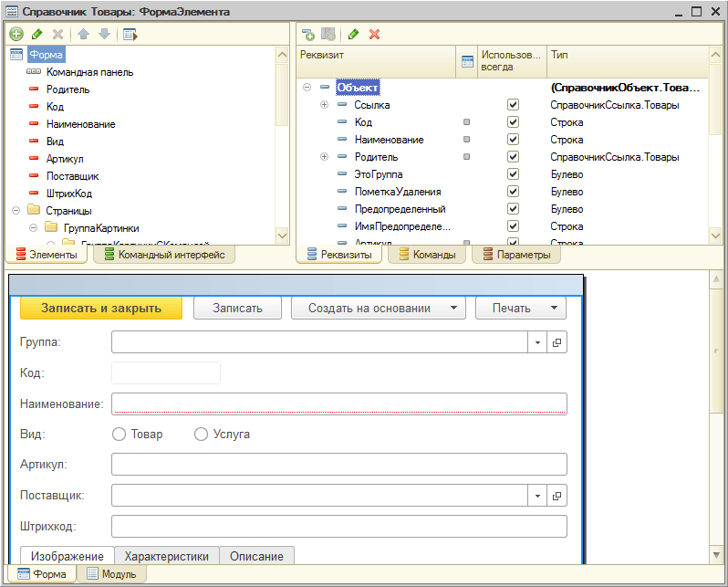Click the Записать и закрыть button

(101, 308)
